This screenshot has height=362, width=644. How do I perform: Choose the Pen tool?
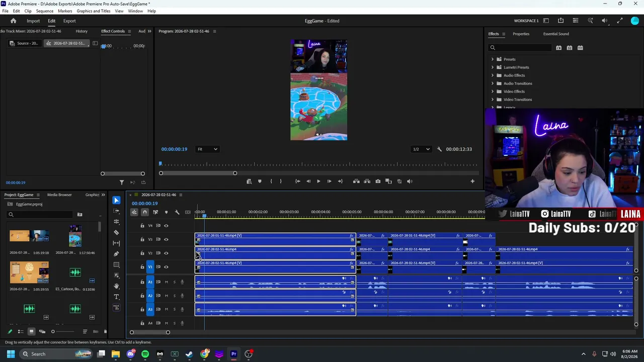(x=116, y=254)
